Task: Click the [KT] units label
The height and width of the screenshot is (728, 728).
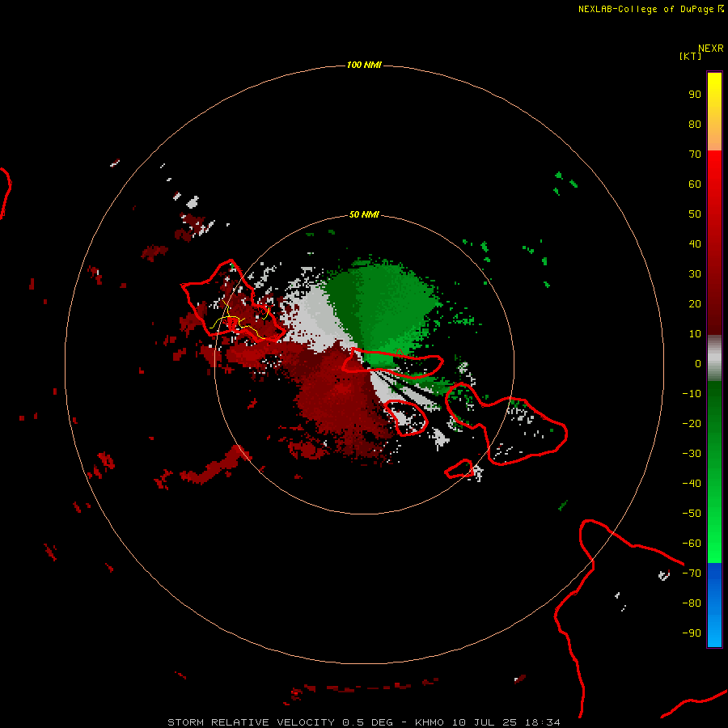Action: click(x=690, y=56)
